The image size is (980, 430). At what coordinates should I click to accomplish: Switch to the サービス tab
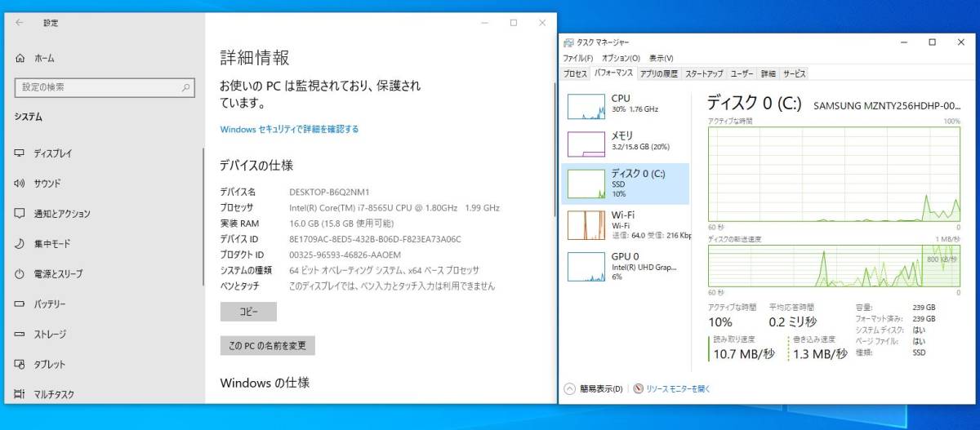coord(794,73)
